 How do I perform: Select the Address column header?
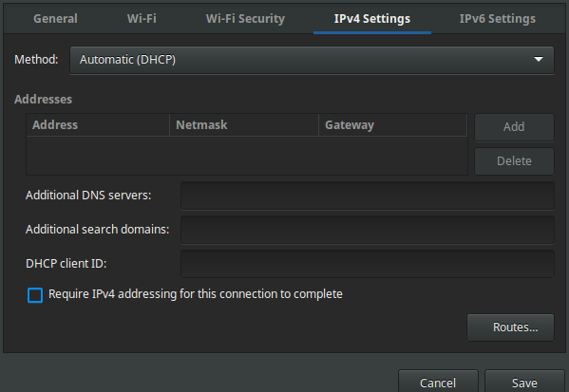click(x=98, y=125)
